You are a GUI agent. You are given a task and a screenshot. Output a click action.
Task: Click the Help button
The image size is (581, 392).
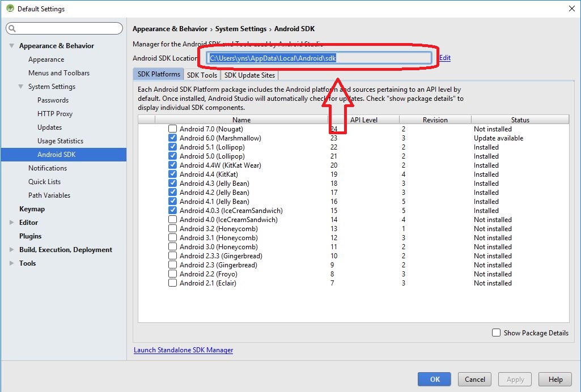click(555, 380)
